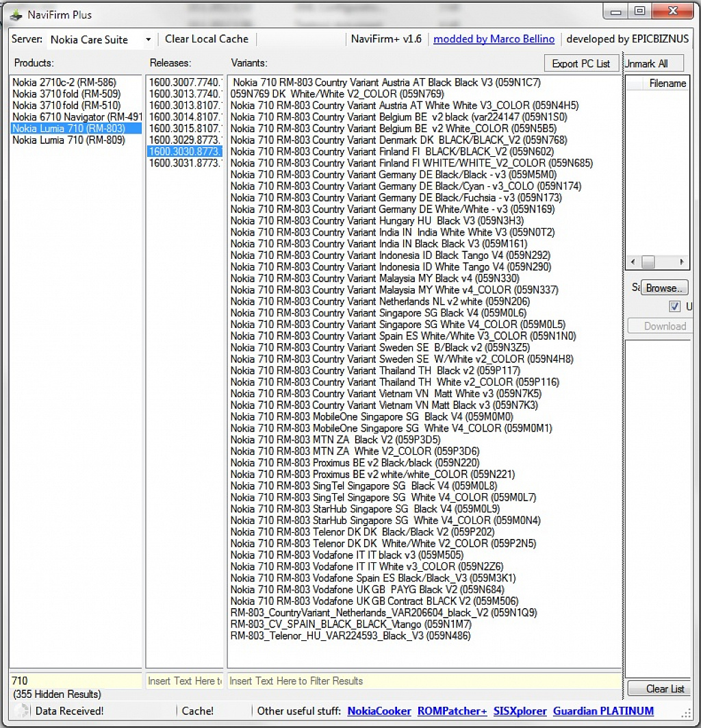This screenshot has width=701, height=728.
Task: Select variant Austria AT Black Black V3 (059N1C7)
Action: point(387,82)
